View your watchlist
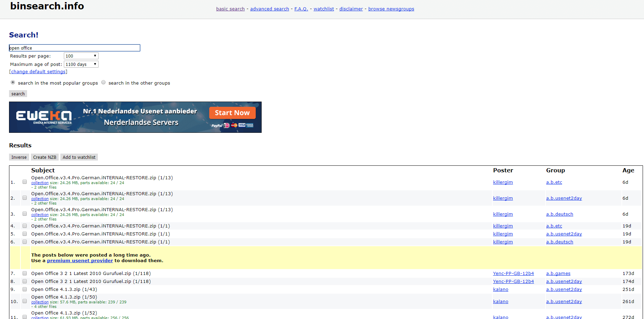 coord(323,9)
